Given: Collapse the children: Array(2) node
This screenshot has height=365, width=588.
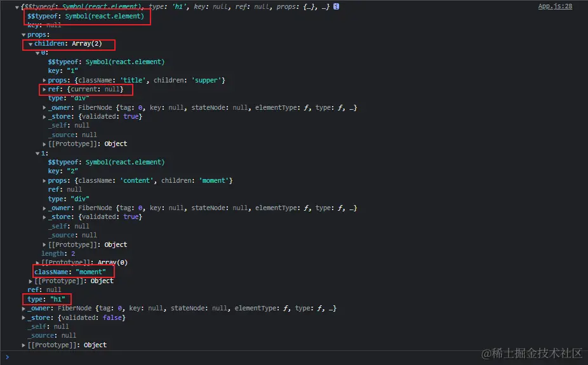Looking at the screenshot, I should (30, 44).
